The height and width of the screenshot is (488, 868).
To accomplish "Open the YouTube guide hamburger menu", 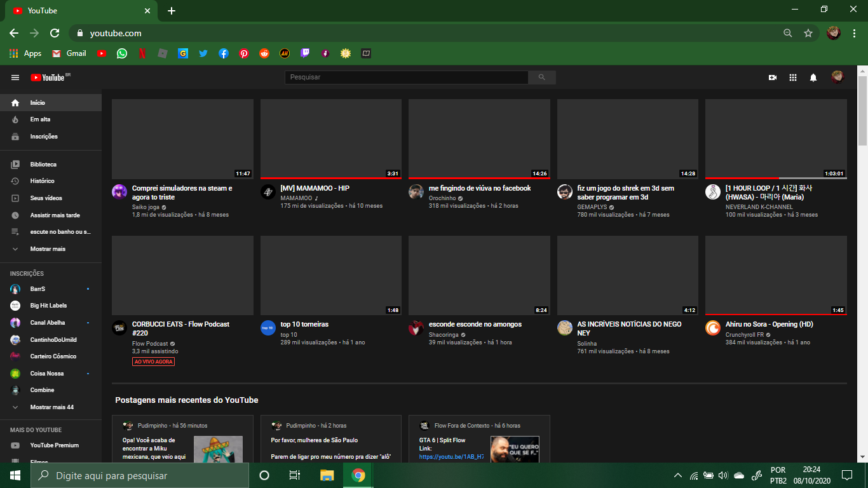I will [15, 78].
